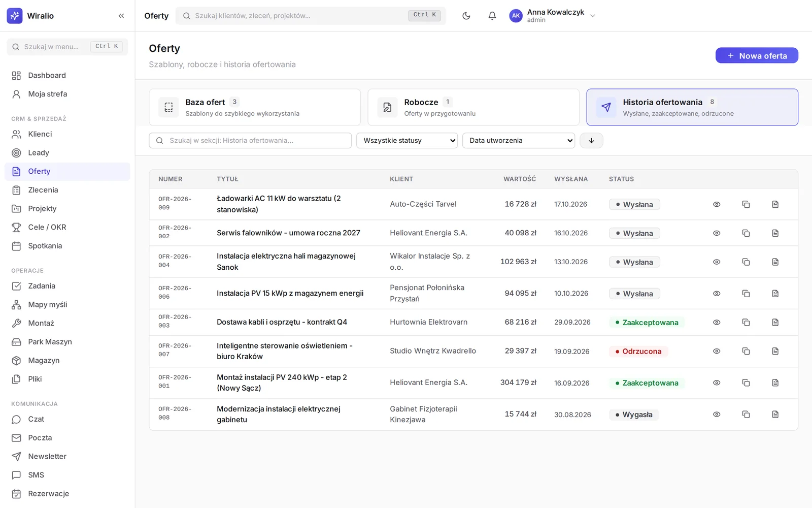View Serwis falowników offer via eye icon

click(717, 233)
